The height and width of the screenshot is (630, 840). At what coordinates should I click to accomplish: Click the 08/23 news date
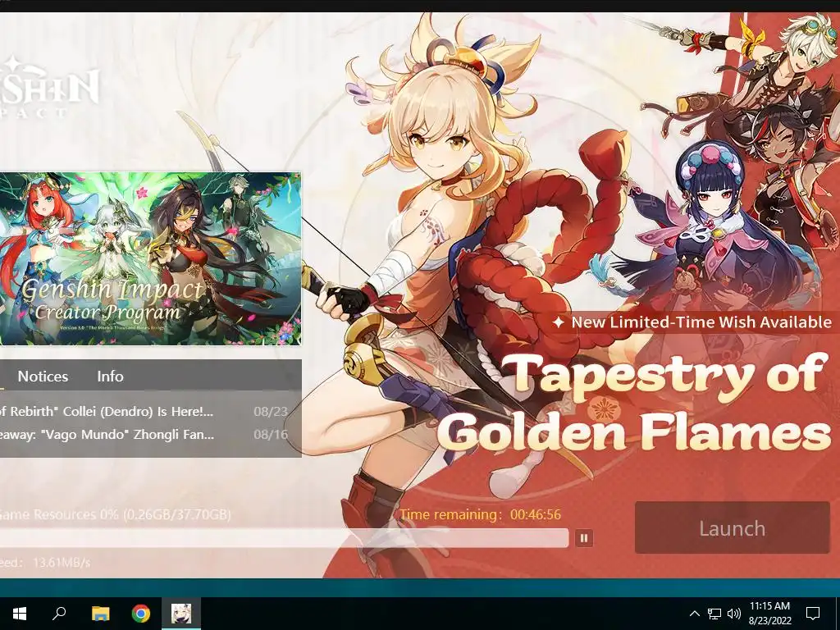point(271,412)
